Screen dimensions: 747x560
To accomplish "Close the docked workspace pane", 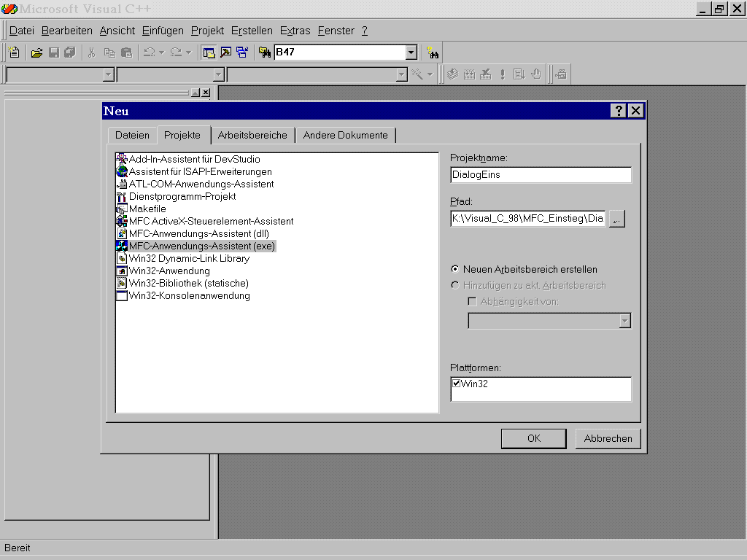I will tap(206, 93).
